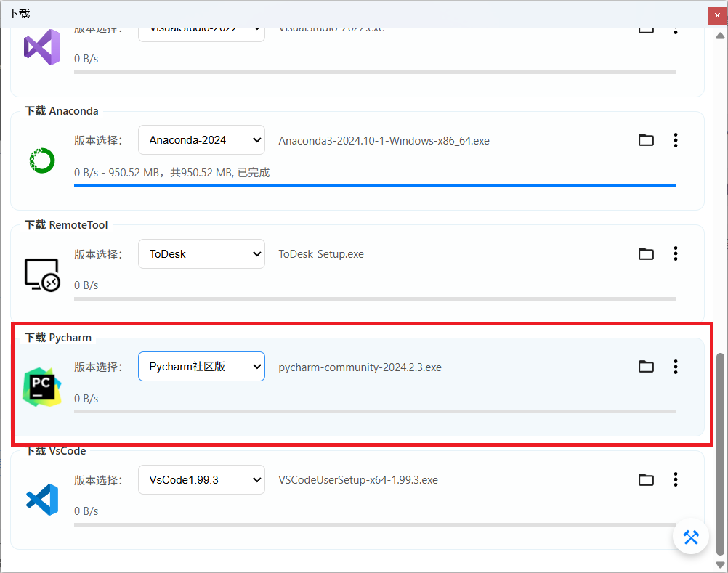Click the PyCharm app icon

[x=41, y=387]
